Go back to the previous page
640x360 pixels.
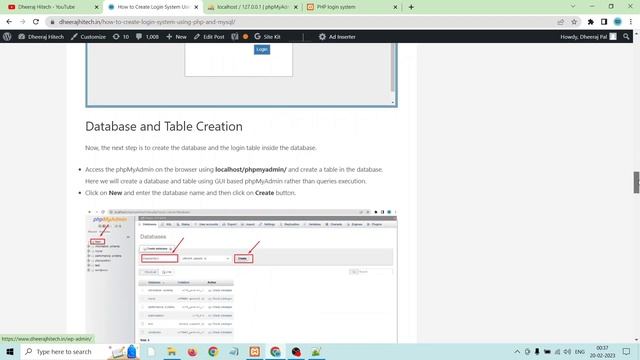click(x=9, y=22)
